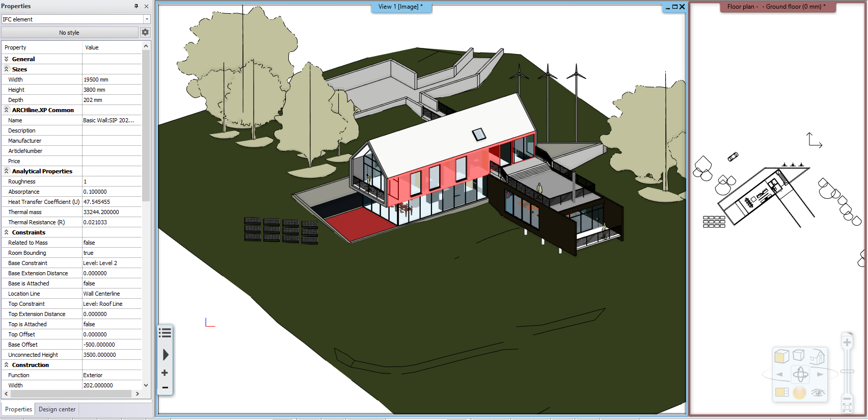Click the zoom extents icon below the slider
Image resolution: width=868 pixels, height=420 pixels.
847,407
